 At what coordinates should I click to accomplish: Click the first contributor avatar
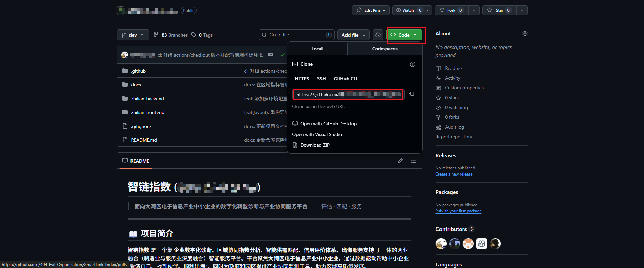[x=441, y=243]
